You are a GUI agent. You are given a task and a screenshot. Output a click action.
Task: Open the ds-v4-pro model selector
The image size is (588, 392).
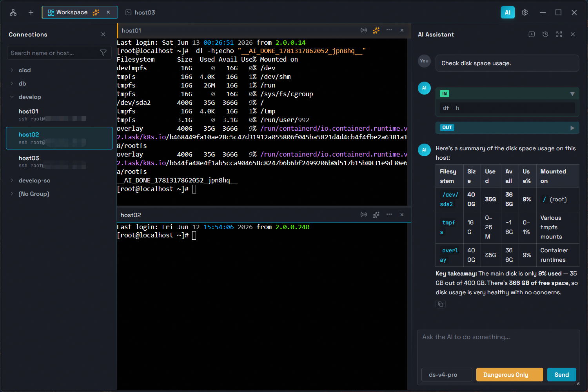coord(447,375)
